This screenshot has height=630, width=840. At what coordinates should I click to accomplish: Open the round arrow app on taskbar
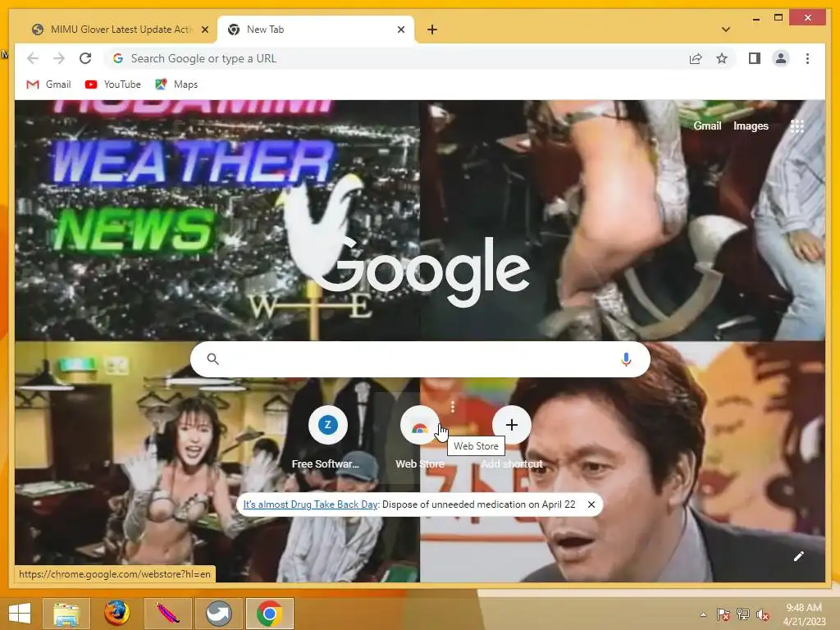pos(218,614)
